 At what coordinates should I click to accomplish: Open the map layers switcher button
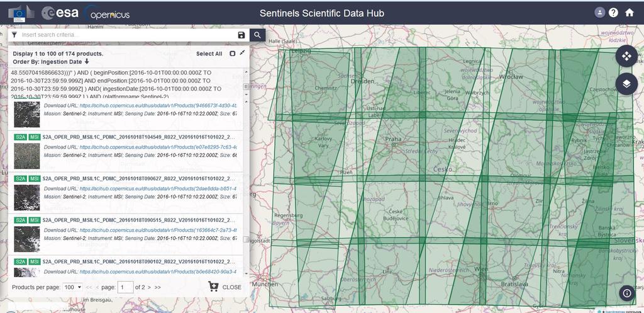pyautogui.click(x=626, y=84)
